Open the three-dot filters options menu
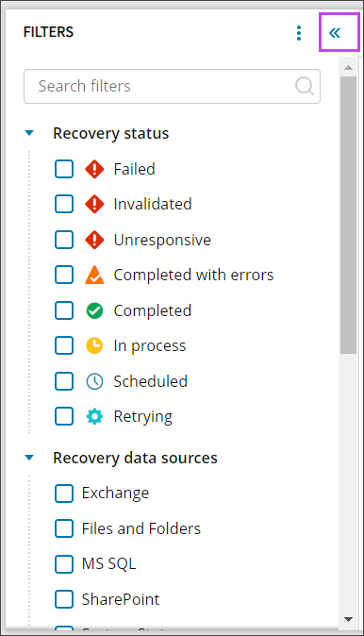The height and width of the screenshot is (636, 364). tap(299, 33)
